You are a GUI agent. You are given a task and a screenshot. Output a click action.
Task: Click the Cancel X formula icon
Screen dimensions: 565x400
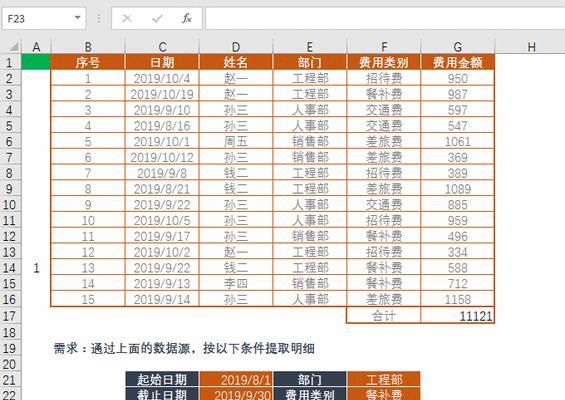pos(127,18)
